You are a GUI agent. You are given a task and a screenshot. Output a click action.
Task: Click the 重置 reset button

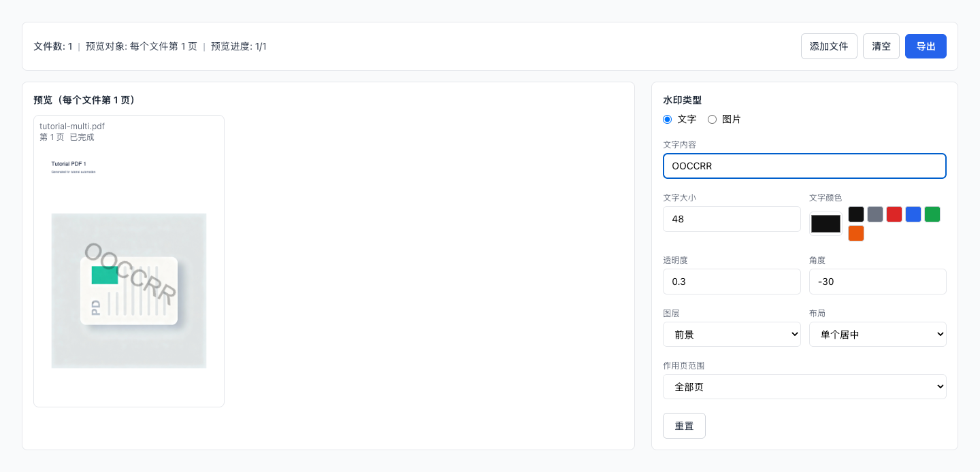(684, 425)
